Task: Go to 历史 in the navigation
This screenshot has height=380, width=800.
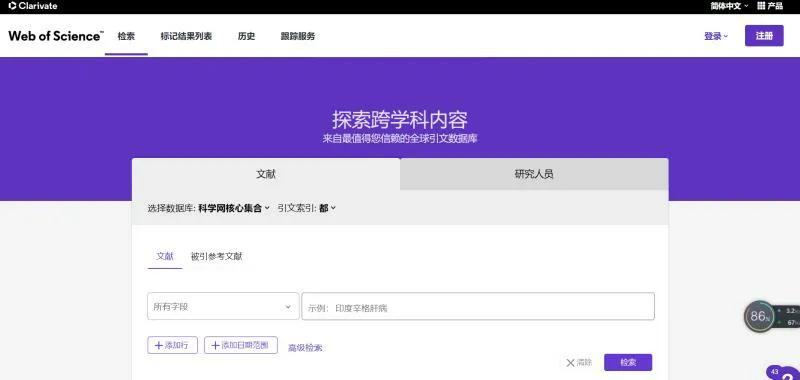Action: tap(246, 36)
